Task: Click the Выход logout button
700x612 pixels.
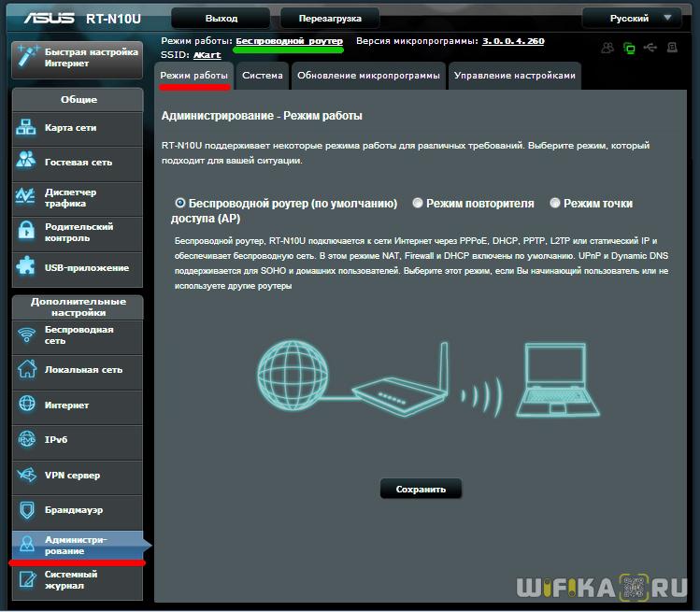Action: pos(221,19)
